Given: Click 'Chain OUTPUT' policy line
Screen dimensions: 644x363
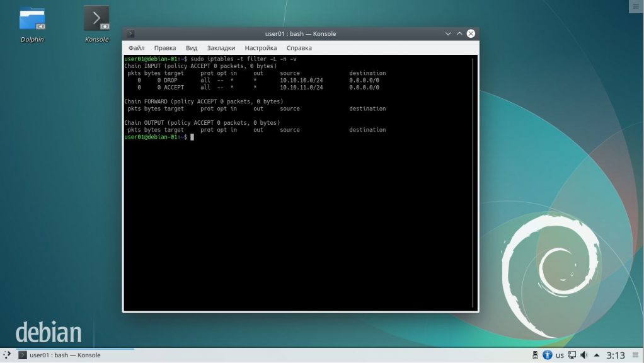Looking at the screenshot, I should click(202, 122).
